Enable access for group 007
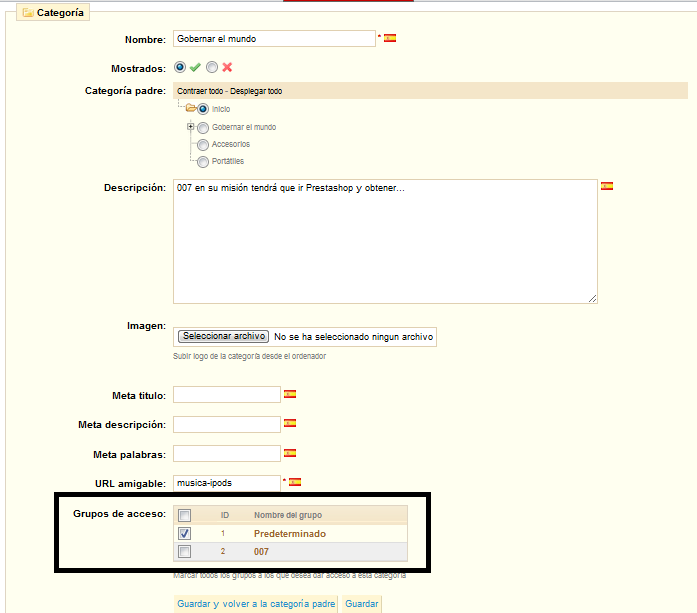 [184, 551]
